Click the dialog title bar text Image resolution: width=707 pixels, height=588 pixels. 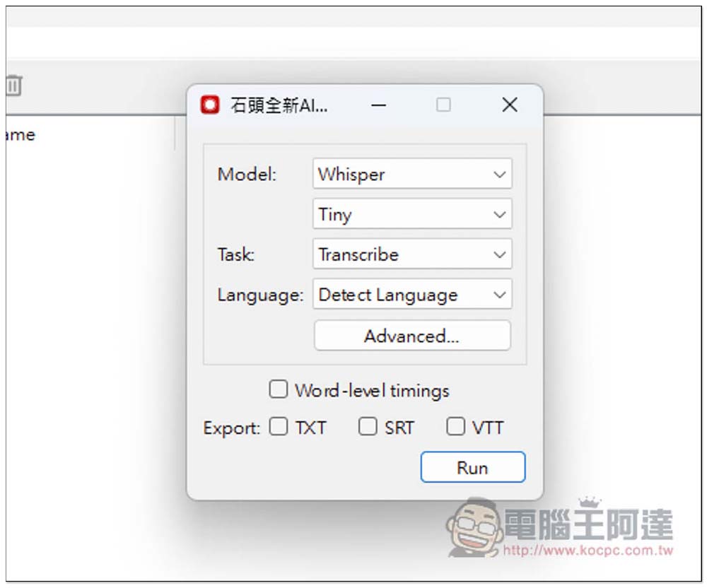279,105
